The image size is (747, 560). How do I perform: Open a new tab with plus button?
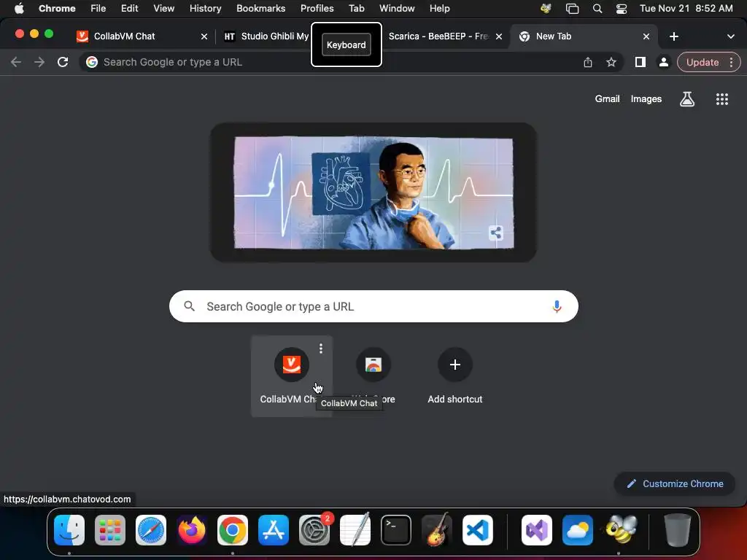pyautogui.click(x=673, y=36)
